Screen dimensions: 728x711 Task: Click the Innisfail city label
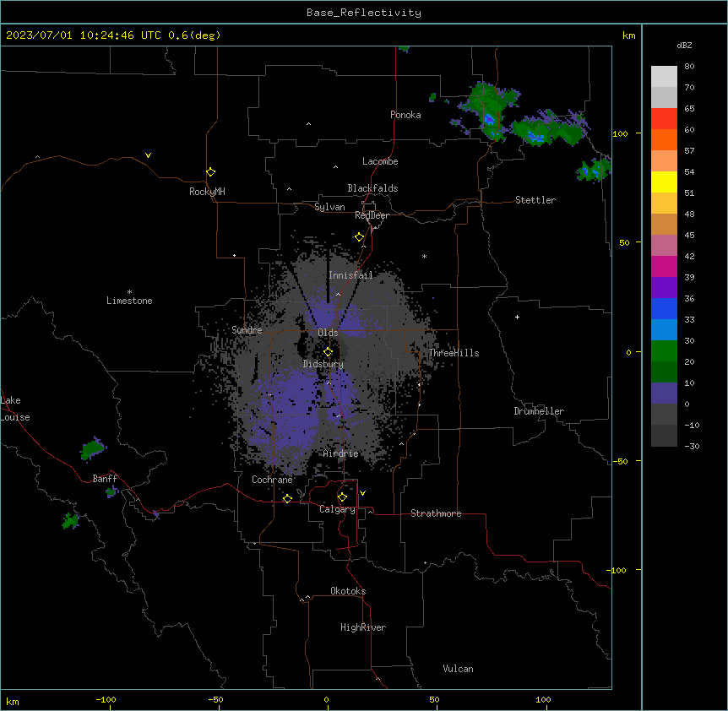point(350,275)
